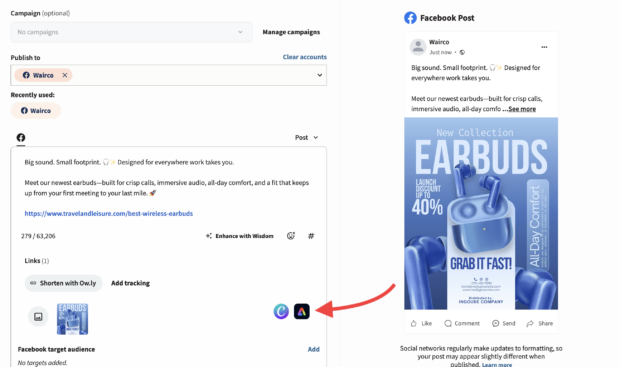Click the Earbuds poster in Facebook preview

481,214
